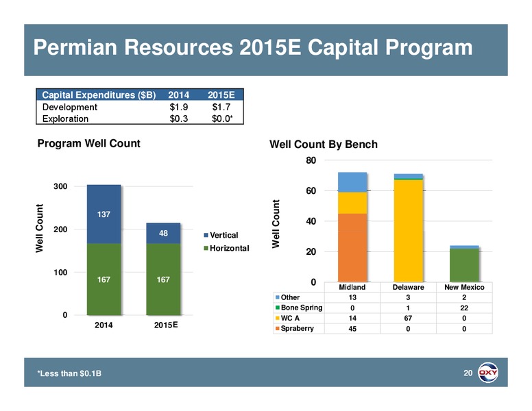The width and height of the screenshot is (532, 411).
Task: Click the Delaware column header in the bench table
Action: tap(408, 287)
